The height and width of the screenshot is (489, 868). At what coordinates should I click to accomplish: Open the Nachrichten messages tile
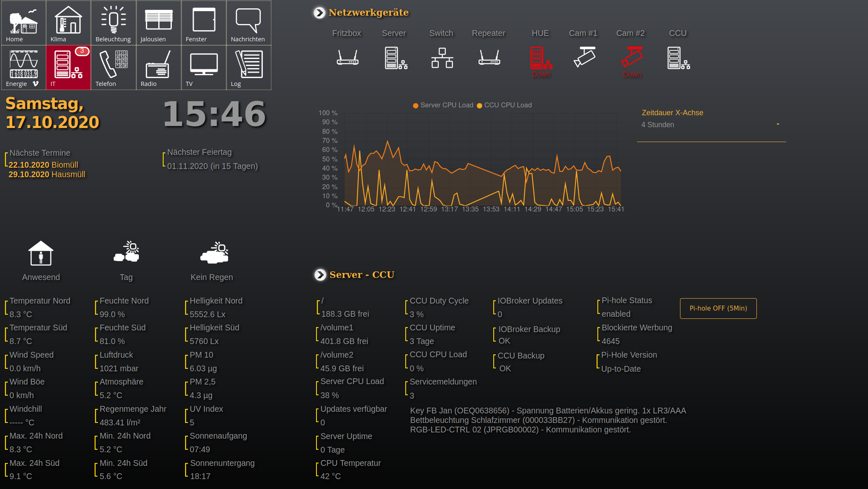(249, 23)
